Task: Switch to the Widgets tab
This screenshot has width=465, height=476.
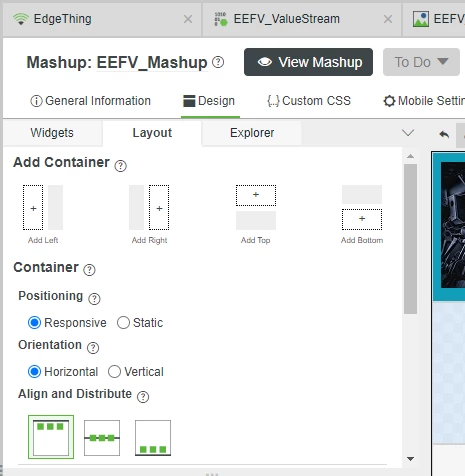Action: click(x=52, y=133)
